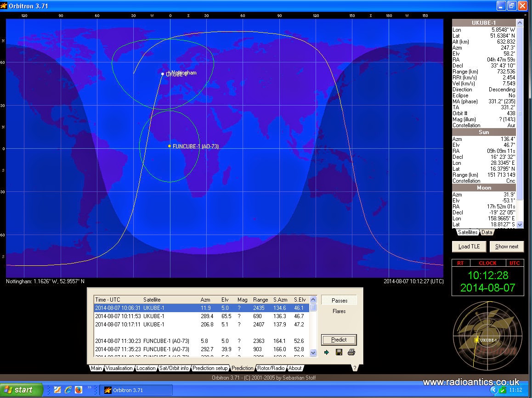Click the question mark help icon
This screenshot has height=398, width=532.
click(x=355, y=368)
